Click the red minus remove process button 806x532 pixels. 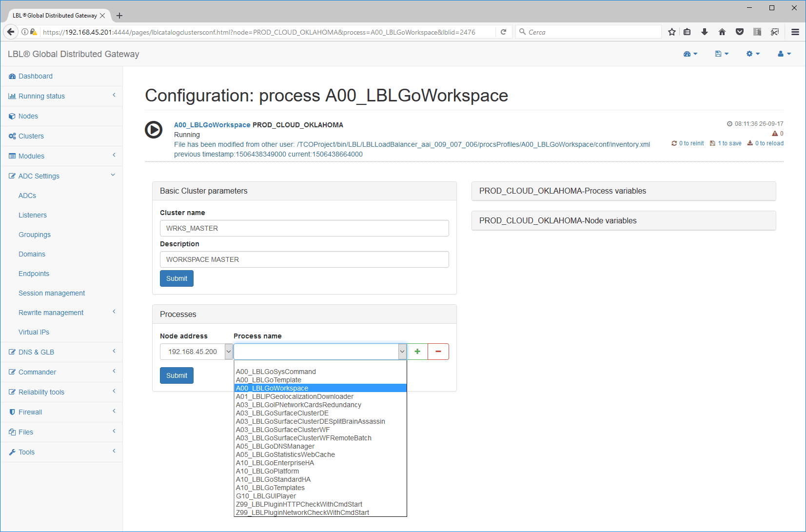pyautogui.click(x=438, y=352)
